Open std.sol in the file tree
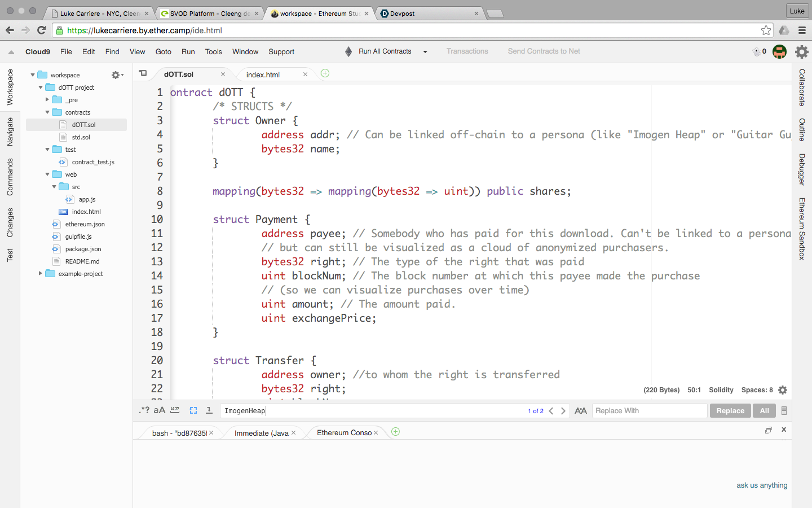Image resolution: width=812 pixels, height=508 pixels. [x=81, y=137]
